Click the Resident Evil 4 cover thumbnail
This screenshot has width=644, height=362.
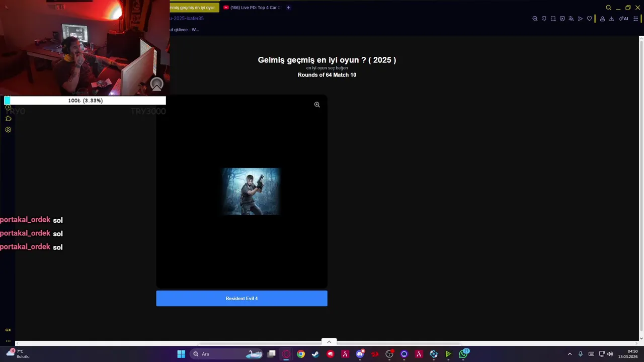251,192
